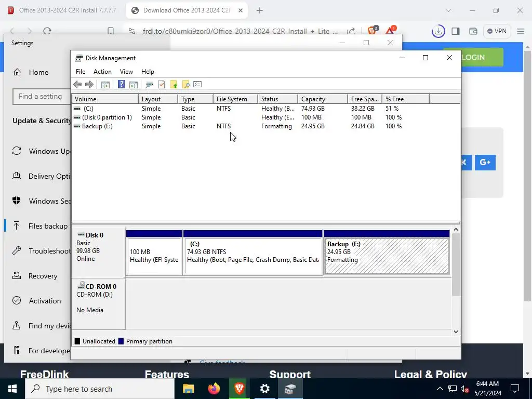The image size is (532, 399).
Task: Click the browser tab search dropdown chevron
Action: tap(448, 10)
